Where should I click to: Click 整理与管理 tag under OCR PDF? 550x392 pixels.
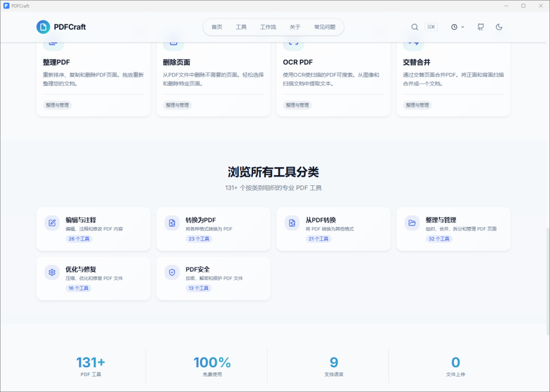click(x=298, y=105)
